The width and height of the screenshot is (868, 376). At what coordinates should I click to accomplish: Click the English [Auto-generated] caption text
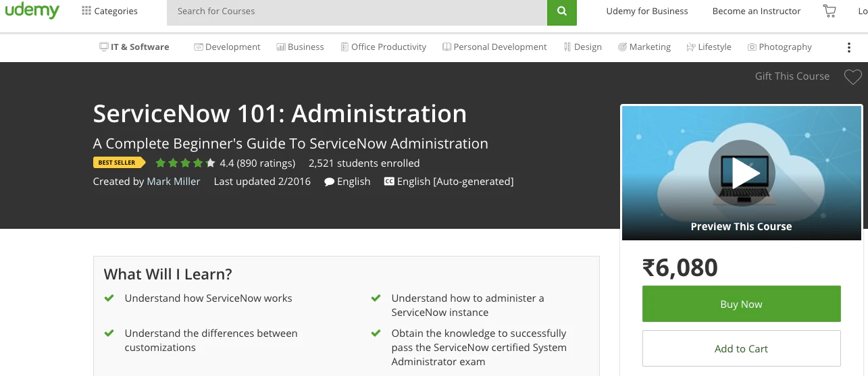[x=455, y=181]
